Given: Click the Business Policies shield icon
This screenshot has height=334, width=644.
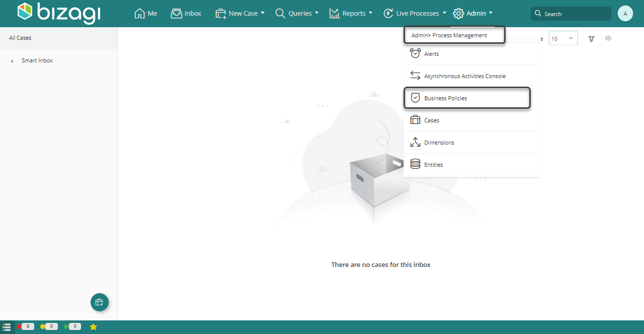Looking at the screenshot, I should pos(415,98).
